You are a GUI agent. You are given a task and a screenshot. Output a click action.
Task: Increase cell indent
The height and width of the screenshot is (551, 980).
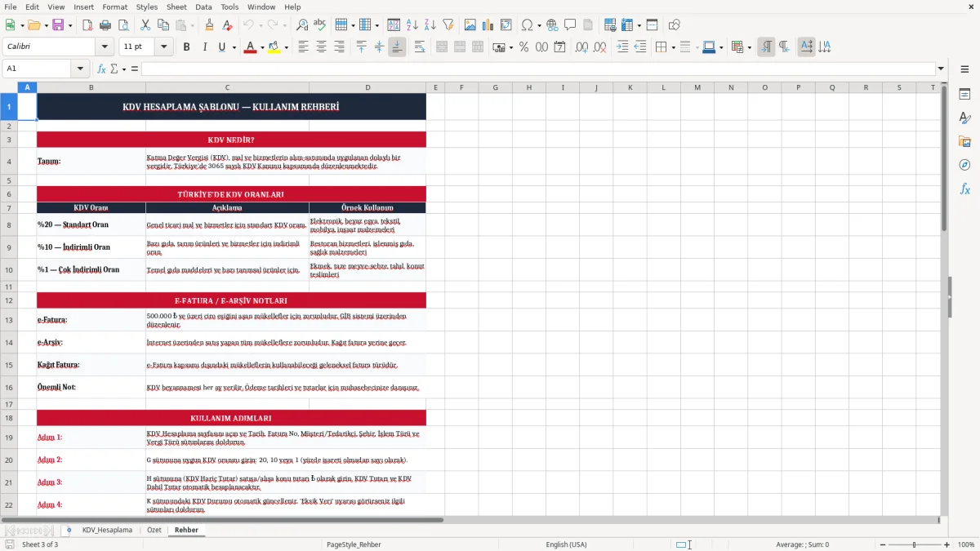click(x=622, y=47)
